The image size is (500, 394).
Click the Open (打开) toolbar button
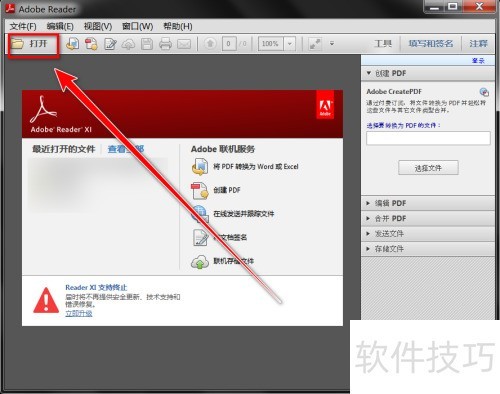[33, 44]
